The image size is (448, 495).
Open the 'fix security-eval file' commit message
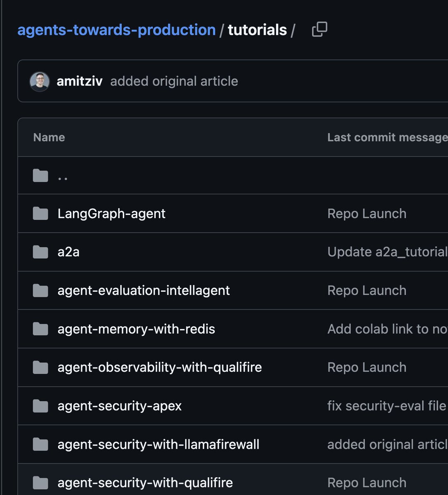click(387, 406)
